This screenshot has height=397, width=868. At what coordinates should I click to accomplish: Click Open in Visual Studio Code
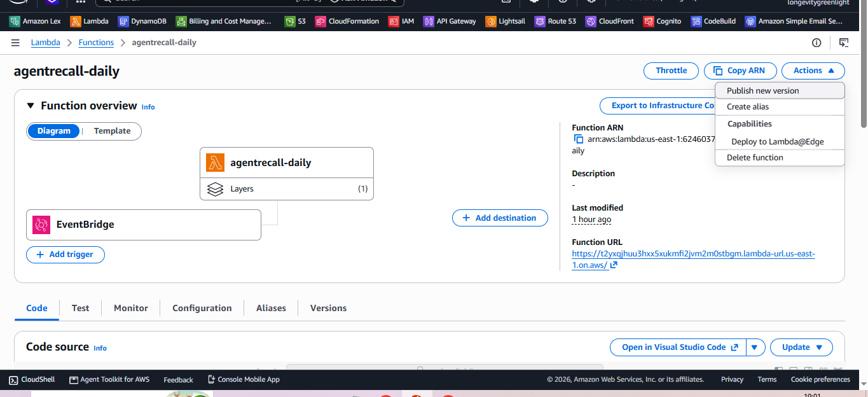[x=678, y=347]
